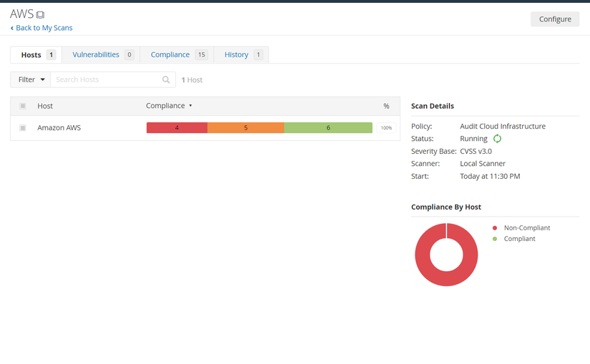
Task: Sort hosts by the % column header
Action: (386, 106)
